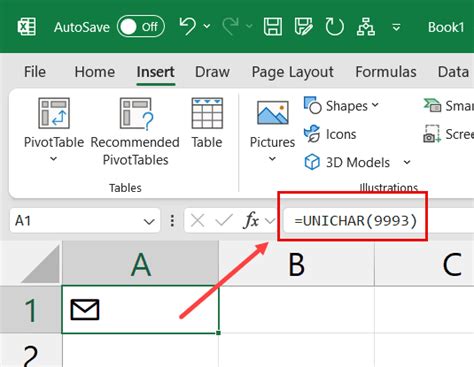Open the File tab

click(35, 72)
